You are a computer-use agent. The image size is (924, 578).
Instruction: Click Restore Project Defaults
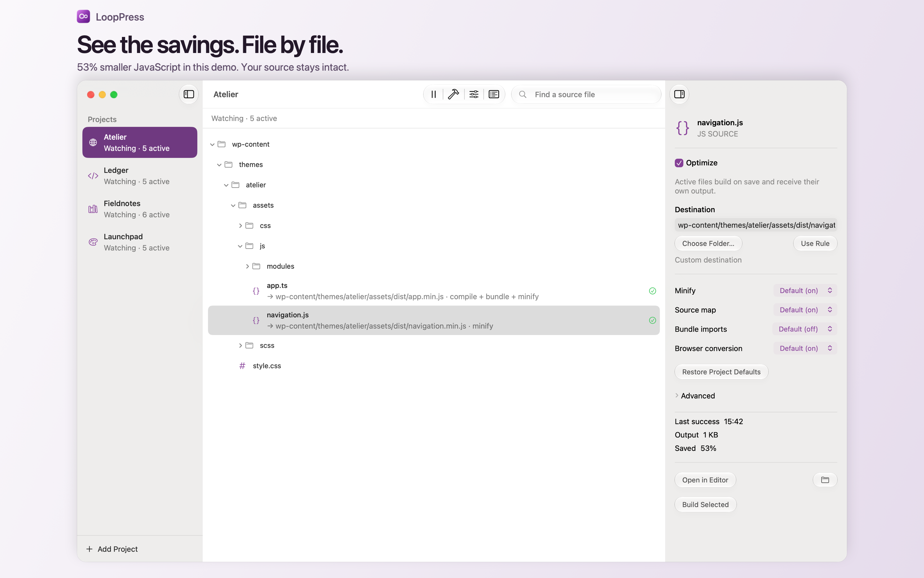coord(721,372)
